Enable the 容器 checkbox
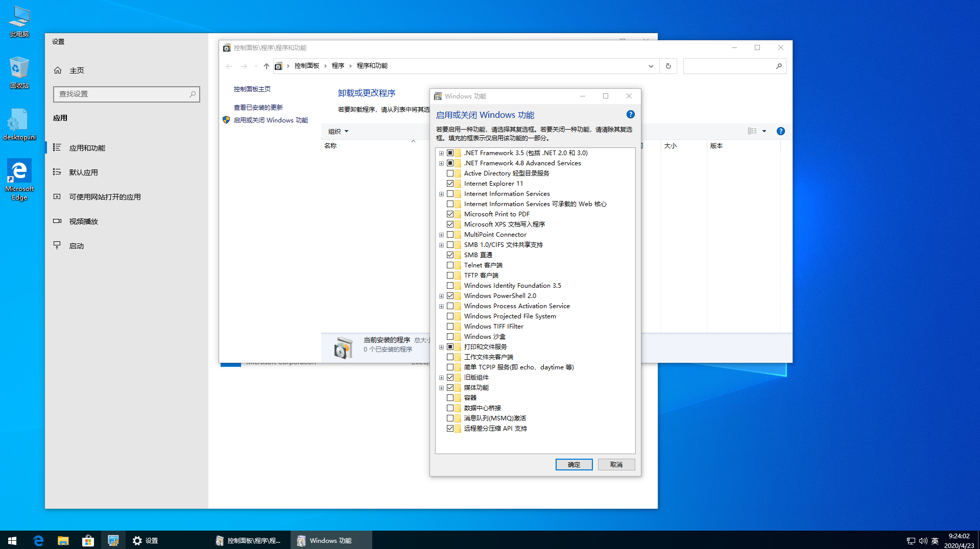980x549 pixels. tap(450, 398)
